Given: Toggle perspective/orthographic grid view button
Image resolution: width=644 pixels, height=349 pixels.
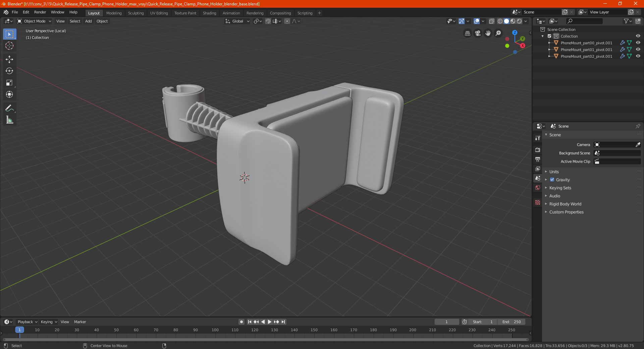Looking at the screenshot, I should (467, 33).
